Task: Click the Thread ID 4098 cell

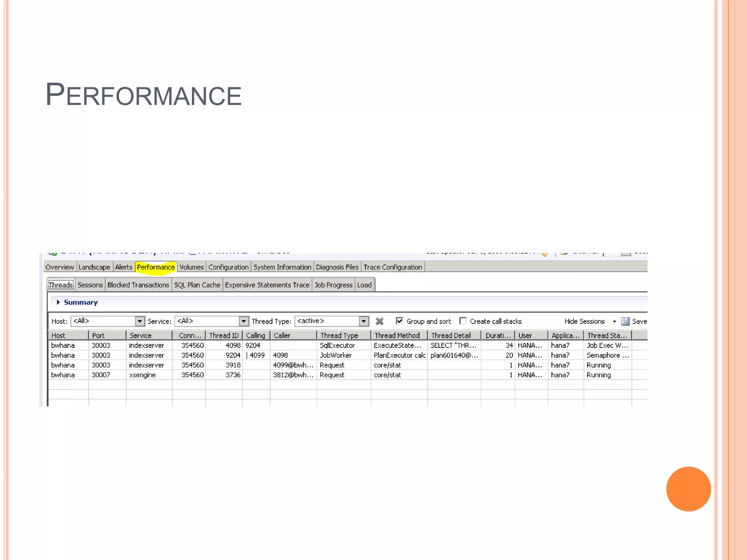Action: tap(224, 345)
